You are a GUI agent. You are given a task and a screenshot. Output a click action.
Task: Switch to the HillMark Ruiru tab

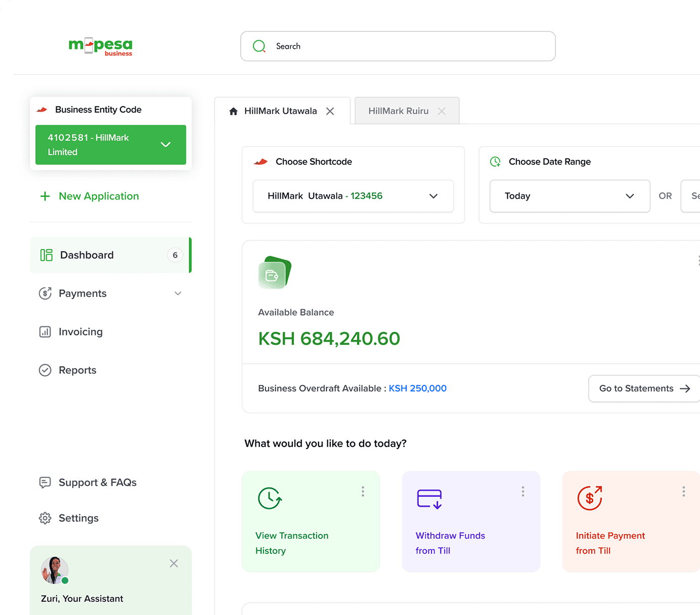[x=399, y=111]
